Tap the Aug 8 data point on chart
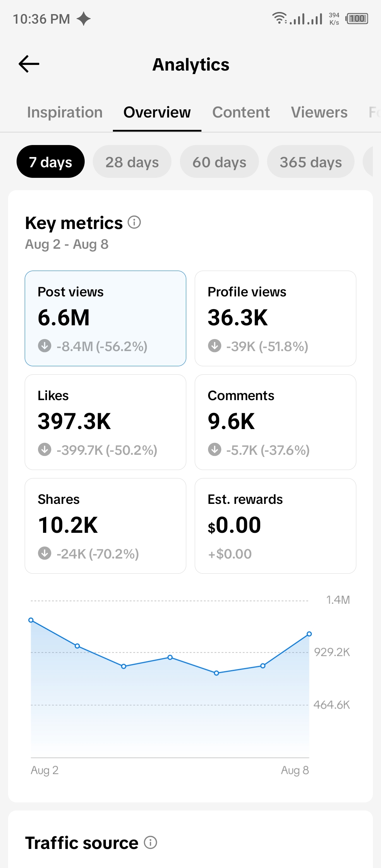 click(x=309, y=634)
